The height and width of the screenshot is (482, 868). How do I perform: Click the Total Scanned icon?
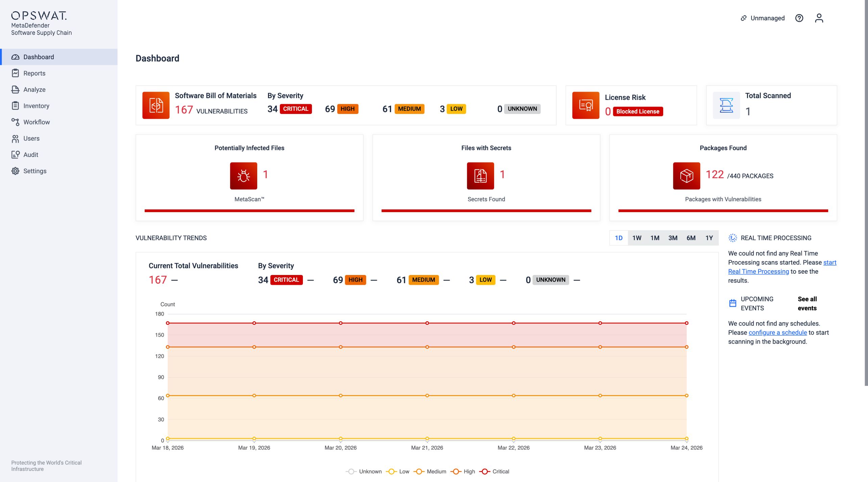pos(726,105)
